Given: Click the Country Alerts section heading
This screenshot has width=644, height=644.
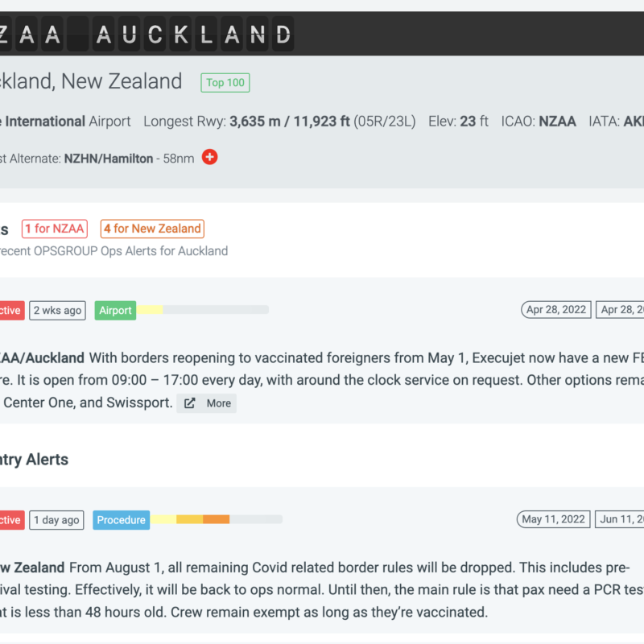Looking at the screenshot, I should pos(34,460).
